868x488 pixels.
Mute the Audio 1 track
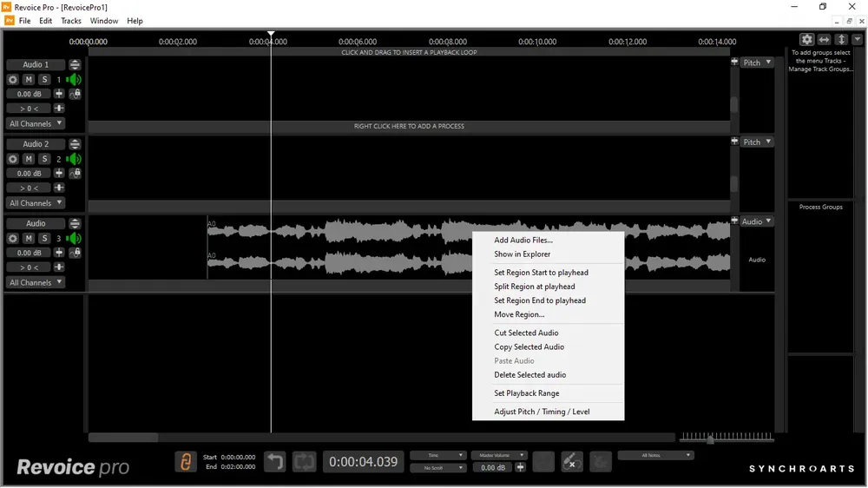[29, 80]
